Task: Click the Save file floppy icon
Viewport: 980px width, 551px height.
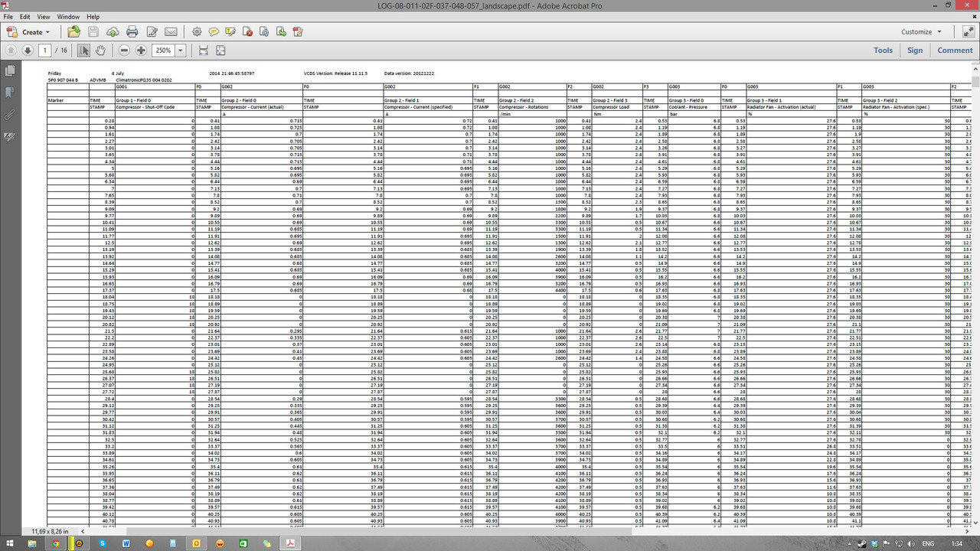Action: tap(93, 32)
